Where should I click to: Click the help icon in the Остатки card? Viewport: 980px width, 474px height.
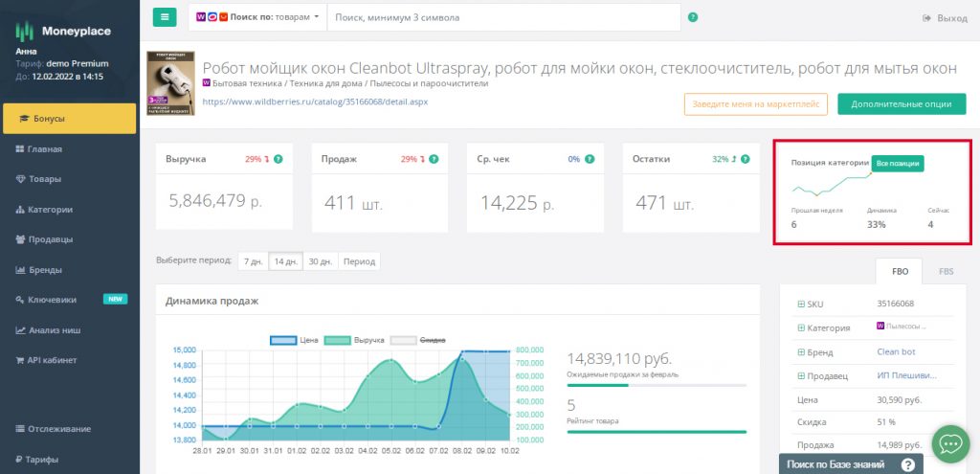pos(742,159)
